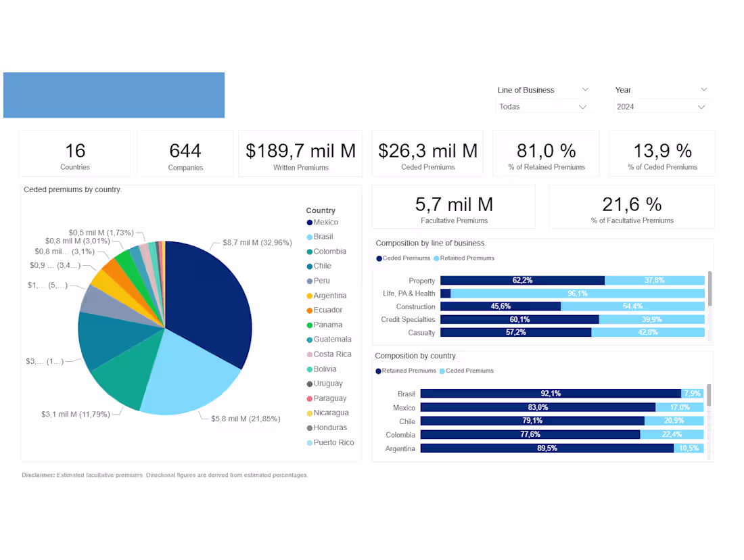Click the Ceded Premiums legend marker

pyautogui.click(x=379, y=258)
